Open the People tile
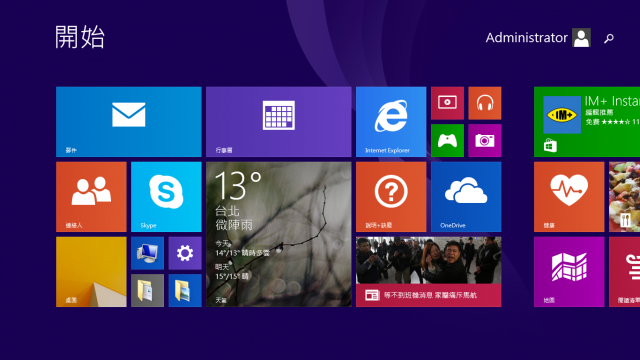The image size is (640, 360). [x=91, y=197]
